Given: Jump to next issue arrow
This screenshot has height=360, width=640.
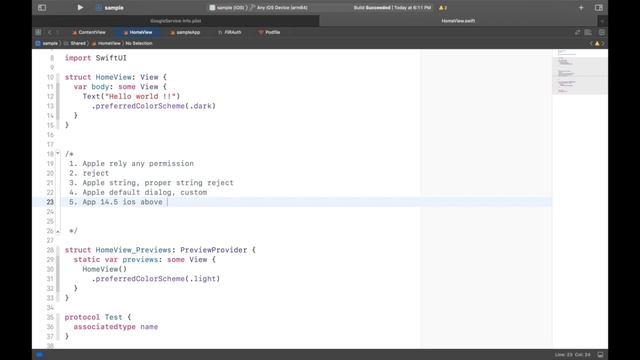Looking at the screenshot, I should [603, 43].
